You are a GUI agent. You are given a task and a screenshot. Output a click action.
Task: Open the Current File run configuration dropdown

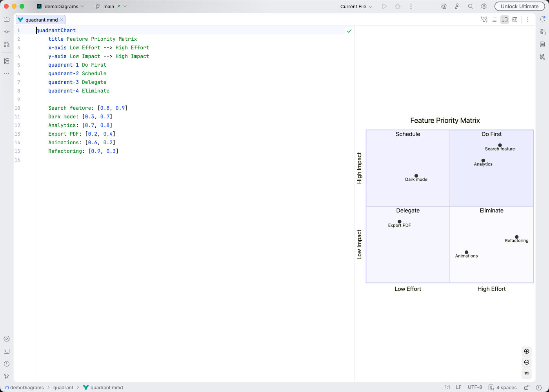[x=354, y=6]
